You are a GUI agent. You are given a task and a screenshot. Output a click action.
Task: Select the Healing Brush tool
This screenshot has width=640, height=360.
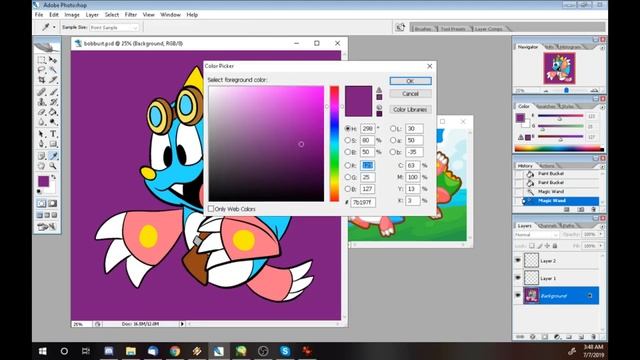[42, 92]
